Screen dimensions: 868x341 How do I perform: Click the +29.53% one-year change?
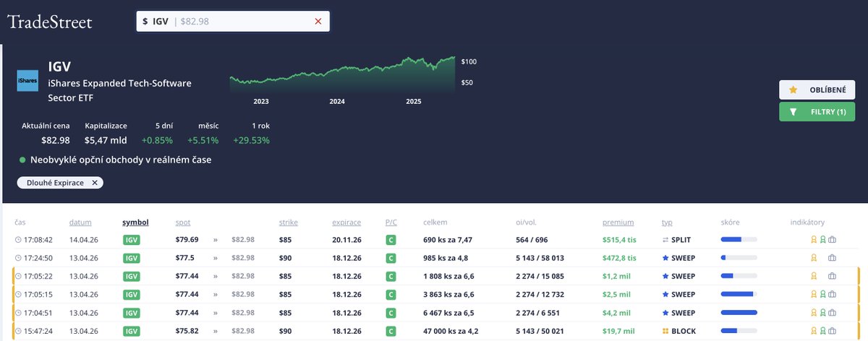point(251,140)
